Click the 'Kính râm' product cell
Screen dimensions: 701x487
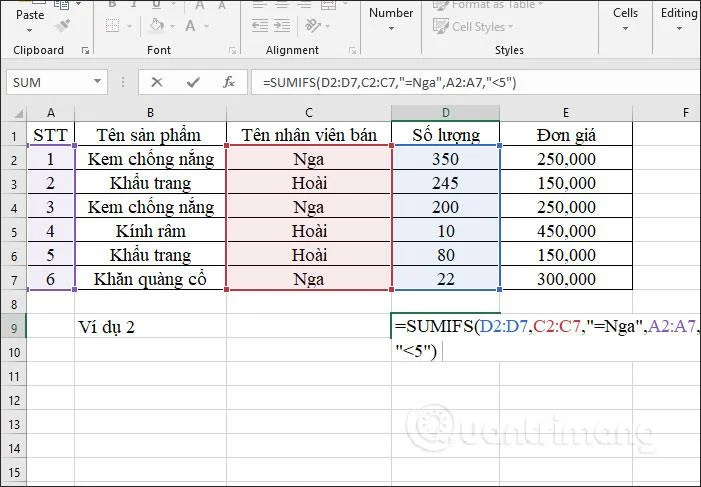150,230
